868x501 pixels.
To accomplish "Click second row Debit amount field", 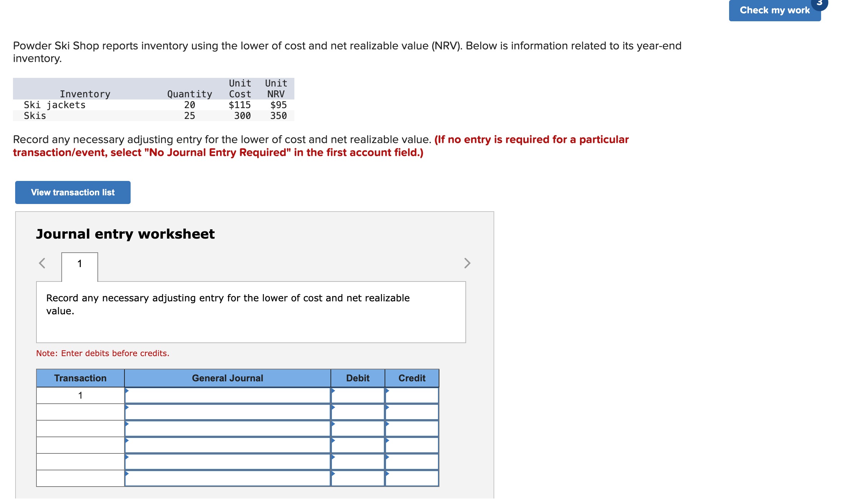I will [x=358, y=412].
